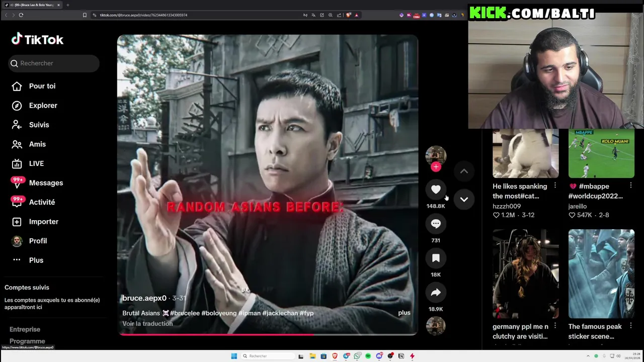Click the #ipman hashtag
Screen dimensions: 644x362
(250, 313)
